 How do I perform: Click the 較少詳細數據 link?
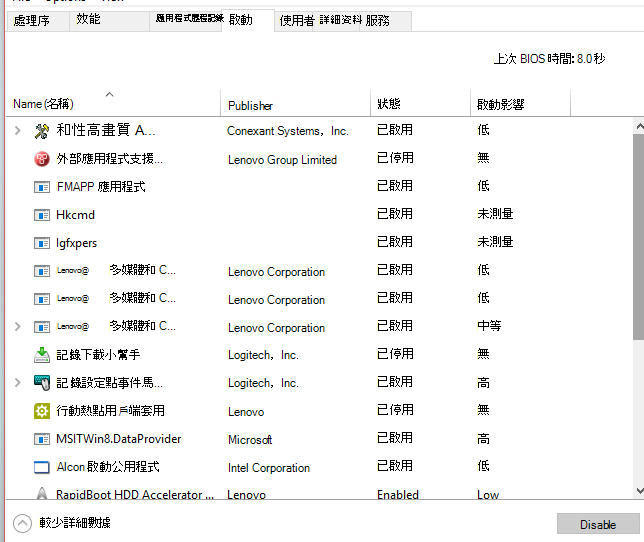point(75,523)
